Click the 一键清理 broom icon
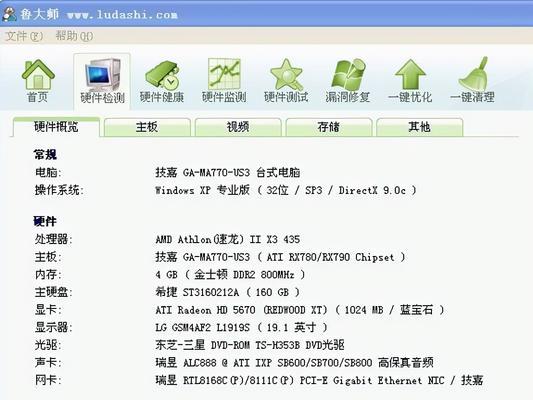 point(472,80)
